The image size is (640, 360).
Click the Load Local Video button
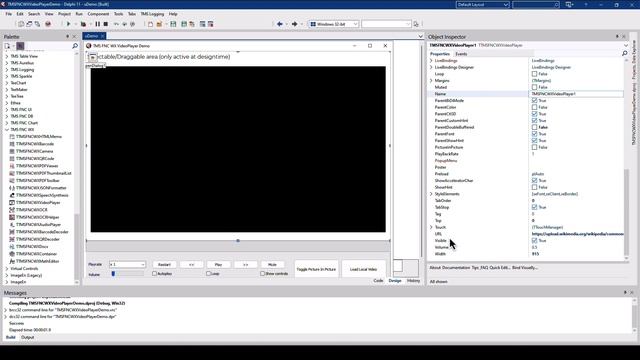point(363,269)
